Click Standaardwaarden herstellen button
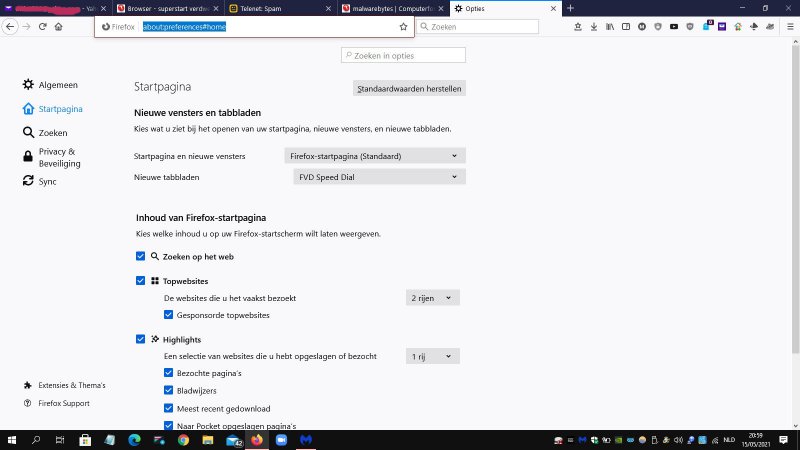The width and height of the screenshot is (800, 450). [x=409, y=88]
